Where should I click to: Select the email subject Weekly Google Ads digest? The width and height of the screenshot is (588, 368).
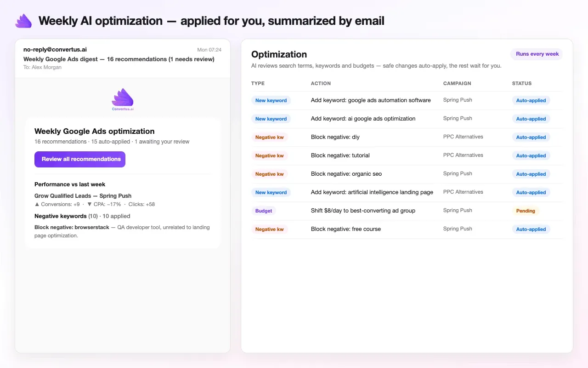click(119, 59)
